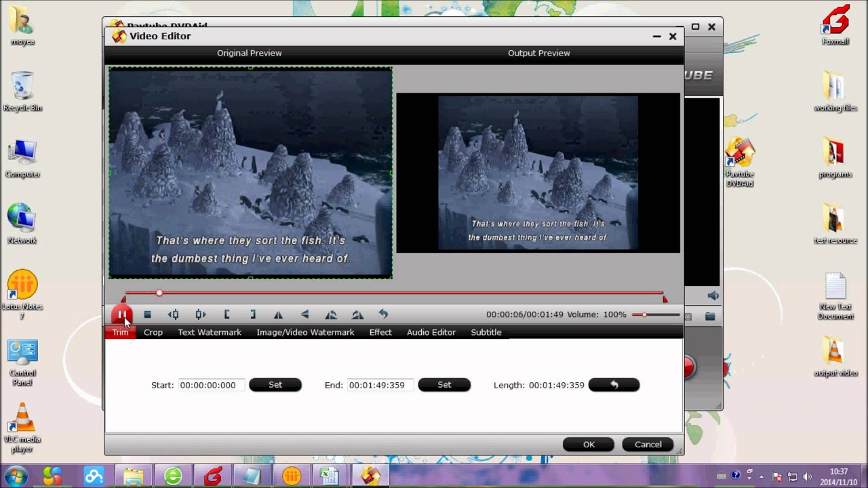
Task: Step to the next frame
Action: click(x=200, y=314)
